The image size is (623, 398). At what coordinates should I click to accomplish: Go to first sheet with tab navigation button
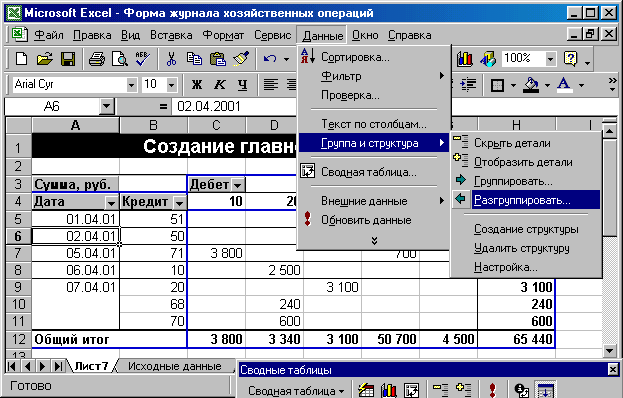[x=12, y=366]
